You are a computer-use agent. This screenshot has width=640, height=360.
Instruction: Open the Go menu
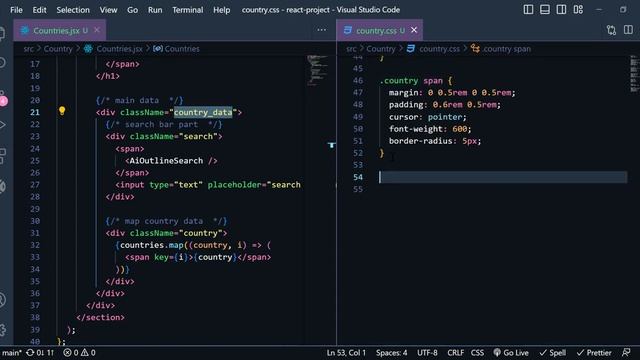132,10
